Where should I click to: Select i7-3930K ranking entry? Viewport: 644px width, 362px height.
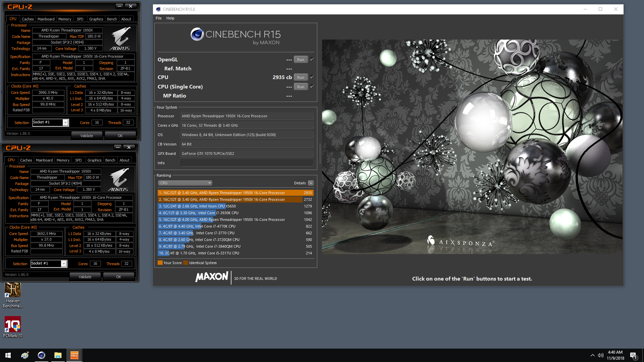point(235,213)
